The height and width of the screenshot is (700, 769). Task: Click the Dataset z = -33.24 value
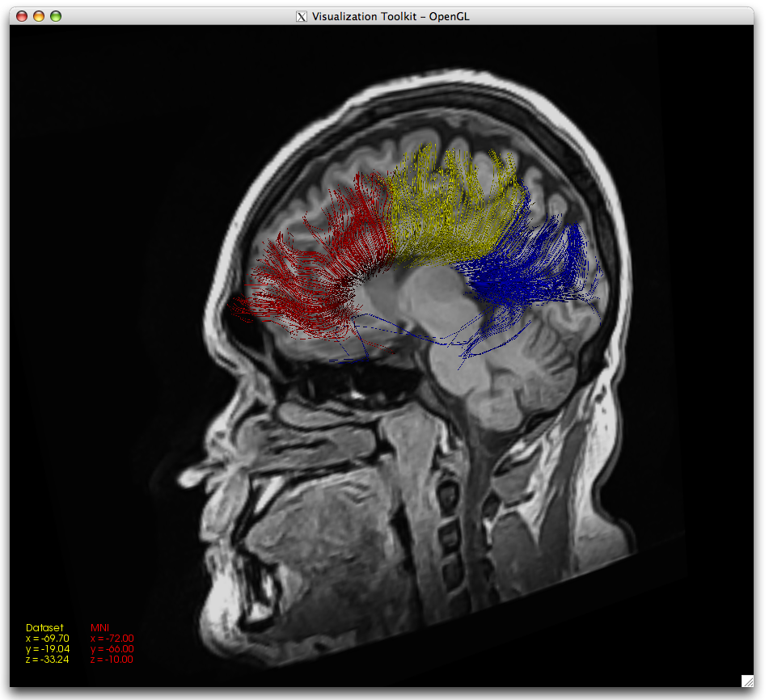point(48,659)
